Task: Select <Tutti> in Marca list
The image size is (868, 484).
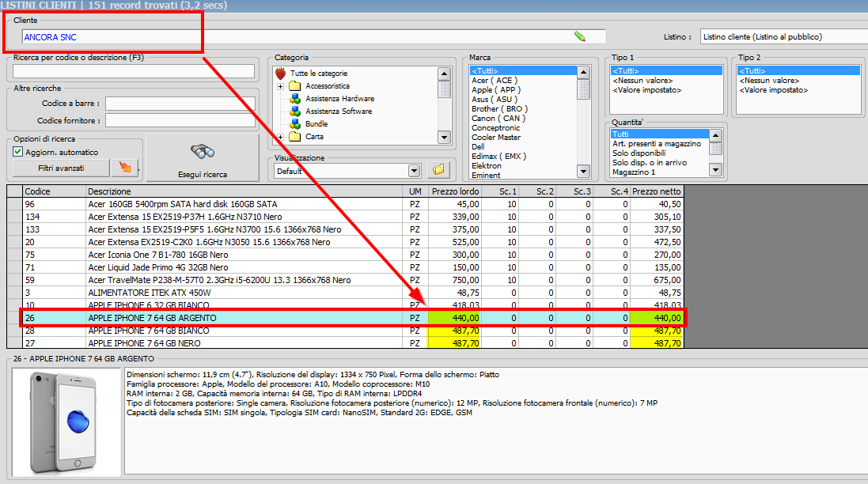Action: click(523, 71)
